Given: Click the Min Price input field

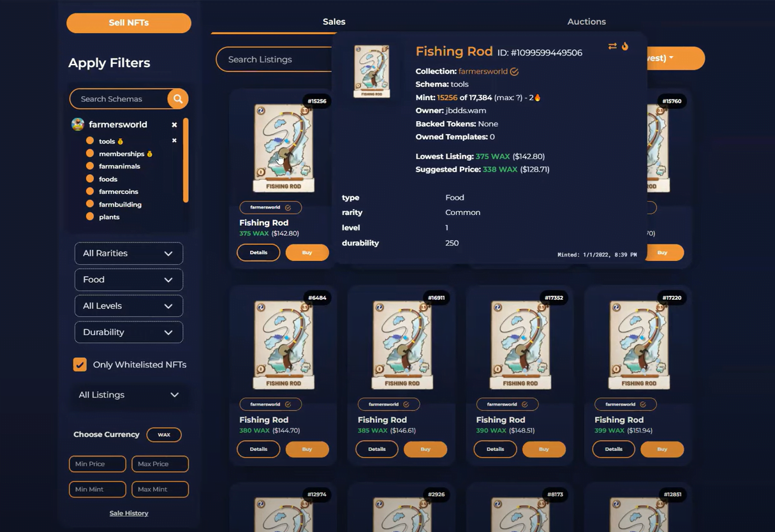Looking at the screenshot, I should 97,464.
